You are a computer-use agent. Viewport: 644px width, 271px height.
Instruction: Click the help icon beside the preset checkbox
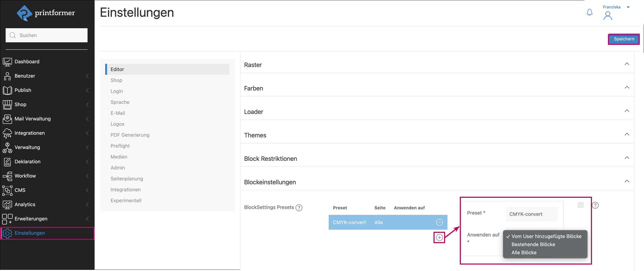click(x=595, y=205)
